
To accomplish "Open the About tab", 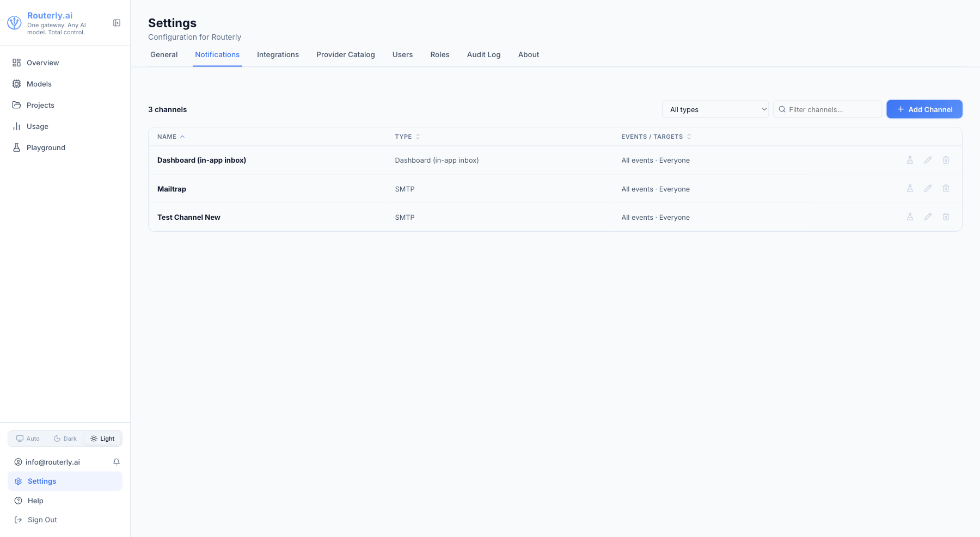I will [529, 54].
